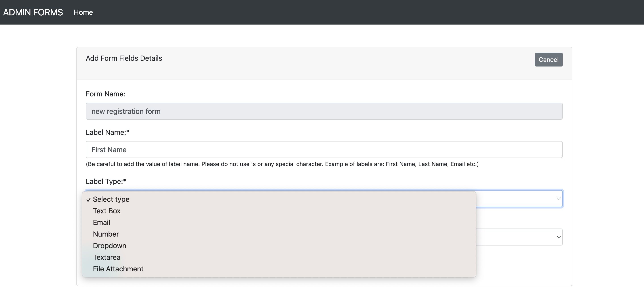Choose Number as the label type
The image size is (644, 287).
click(x=106, y=234)
